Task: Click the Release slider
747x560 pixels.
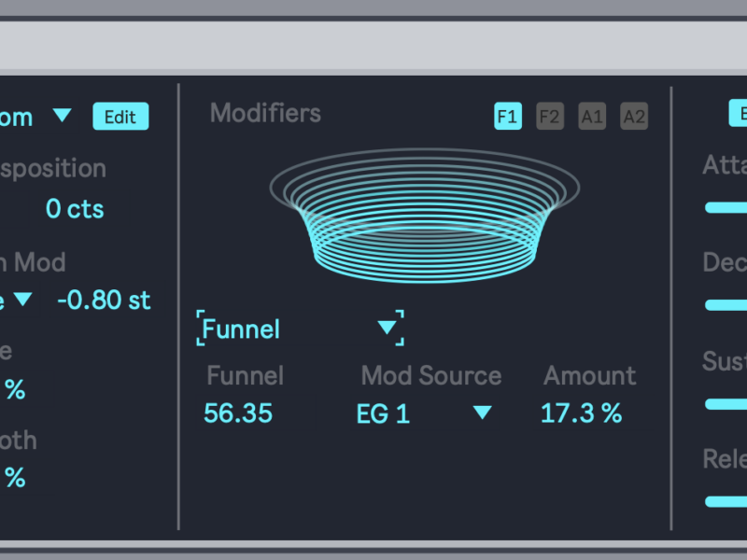Action: 726,501
